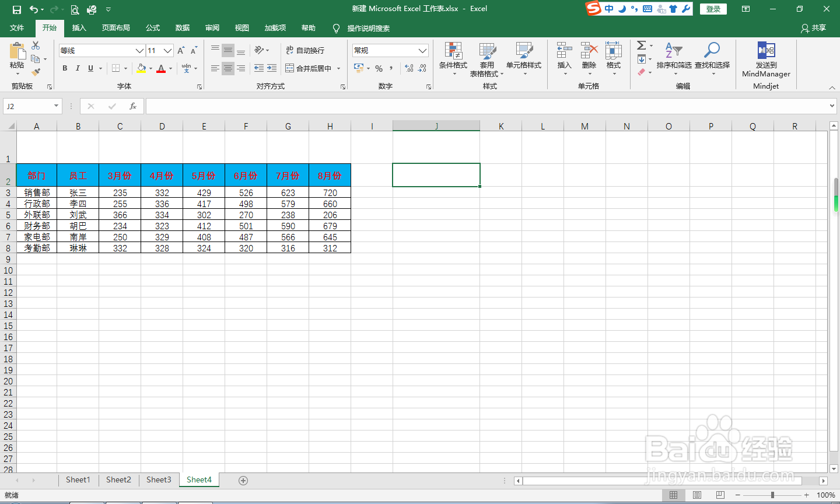Click the AutoSum sigma icon
This screenshot has width=840, height=504.
[x=641, y=45]
